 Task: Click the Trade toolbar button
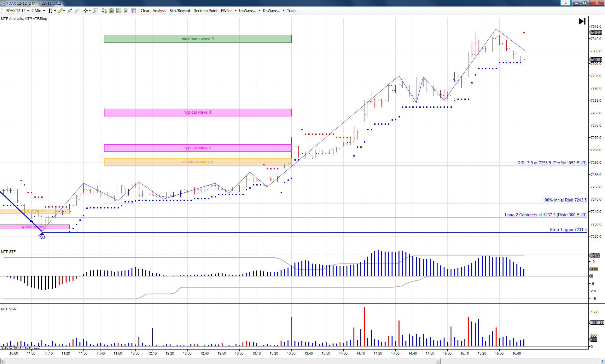[292, 11]
